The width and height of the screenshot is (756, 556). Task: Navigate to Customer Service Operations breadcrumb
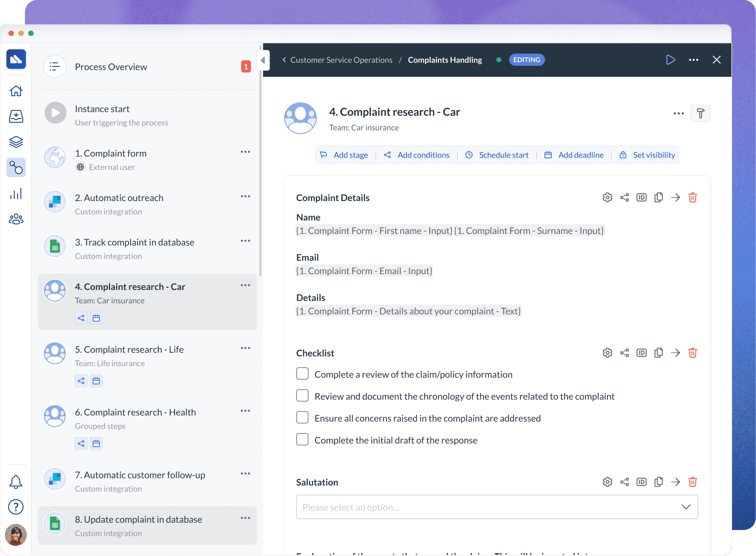tap(341, 60)
